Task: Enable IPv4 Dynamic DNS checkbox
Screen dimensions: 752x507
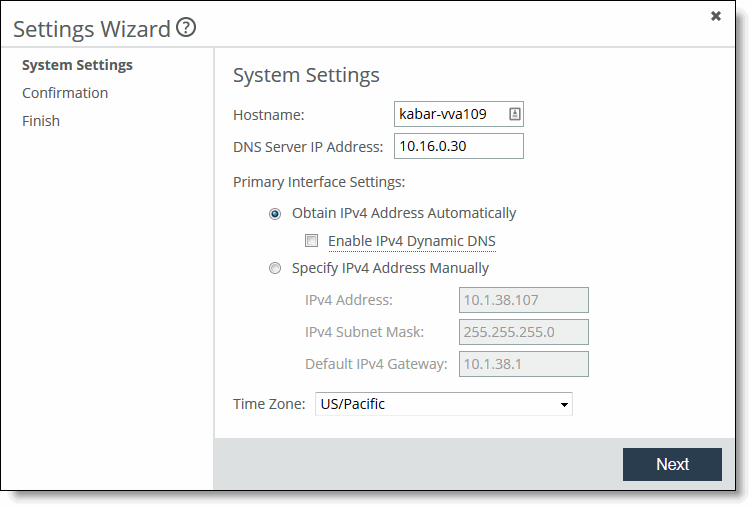Action: click(x=312, y=241)
